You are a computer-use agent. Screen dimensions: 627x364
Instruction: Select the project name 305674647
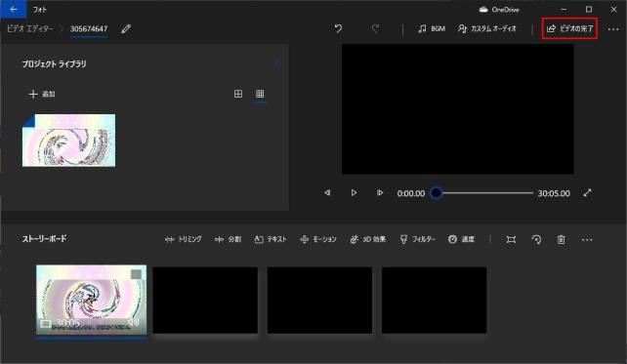click(x=89, y=28)
